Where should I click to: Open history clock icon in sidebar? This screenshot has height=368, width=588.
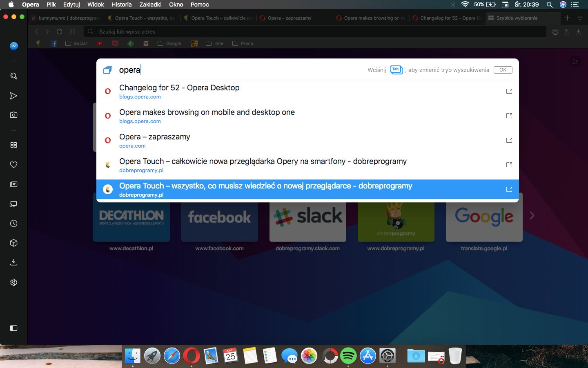pos(13,223)
